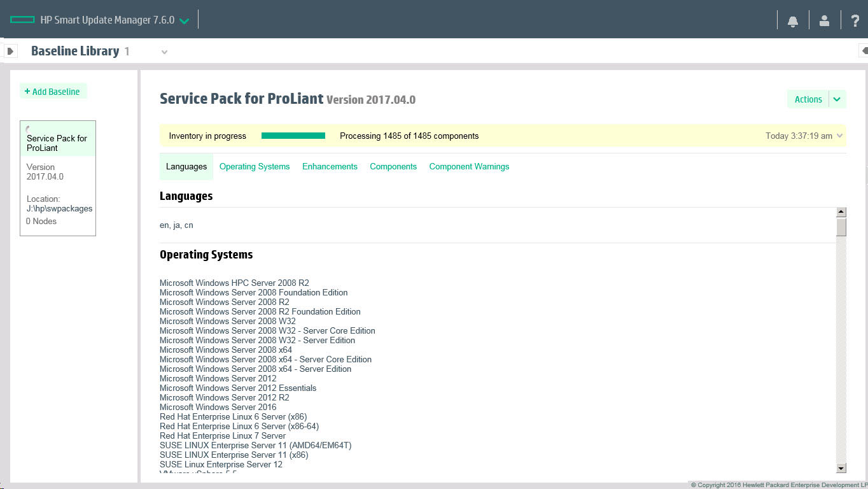868x489 pixels.
Task: Switch to the Enhancements tab
Action: pyautogui.click(x=330, y=167)
